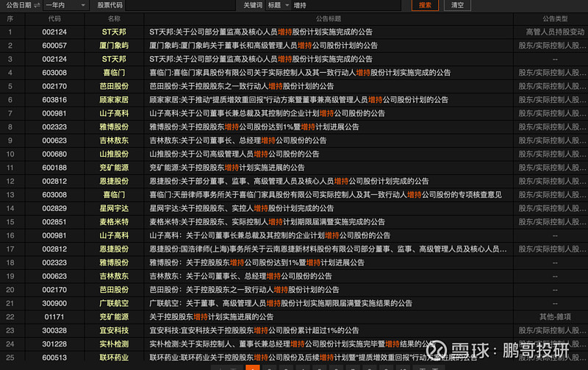
Task: Open row 10 山推股份 高级管理人员增持 announcement
Action: 234,154
